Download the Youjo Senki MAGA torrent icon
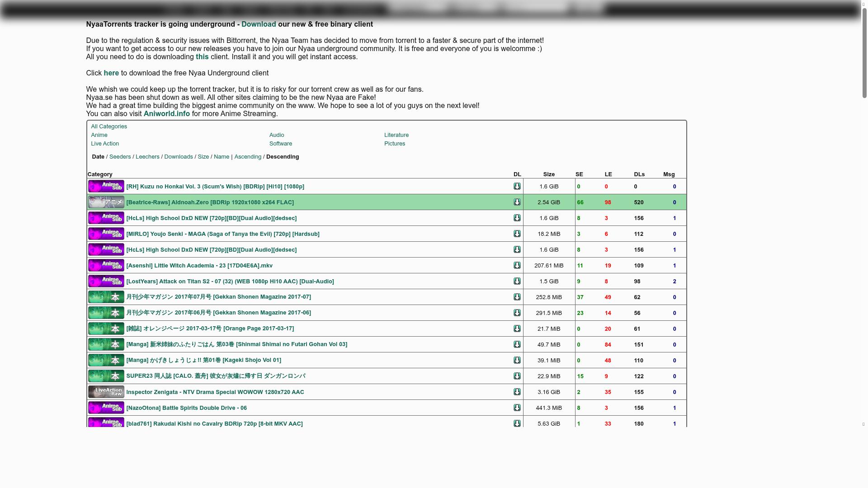Image resolution: width=868 pixels, height=488 pixels. (517, 234)
